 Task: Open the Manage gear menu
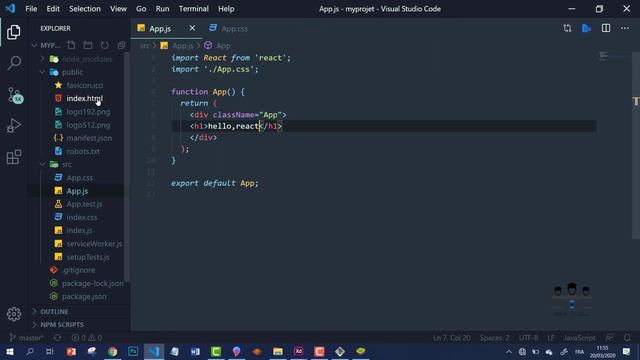pyautogui.click(x=13, y=314)
